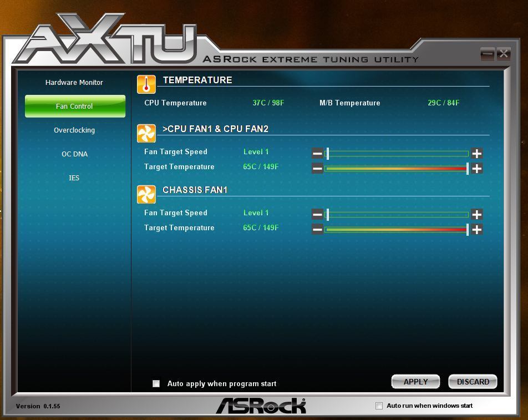Close the AXTU utility window
The image size is (528, 420).
(x=504, y=54)
